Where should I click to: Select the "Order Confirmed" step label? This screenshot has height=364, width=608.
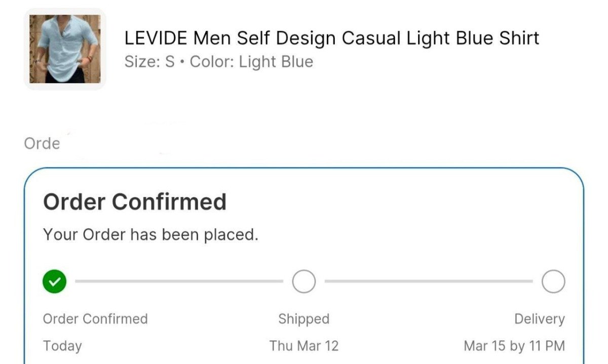click(x=95, y=319)
